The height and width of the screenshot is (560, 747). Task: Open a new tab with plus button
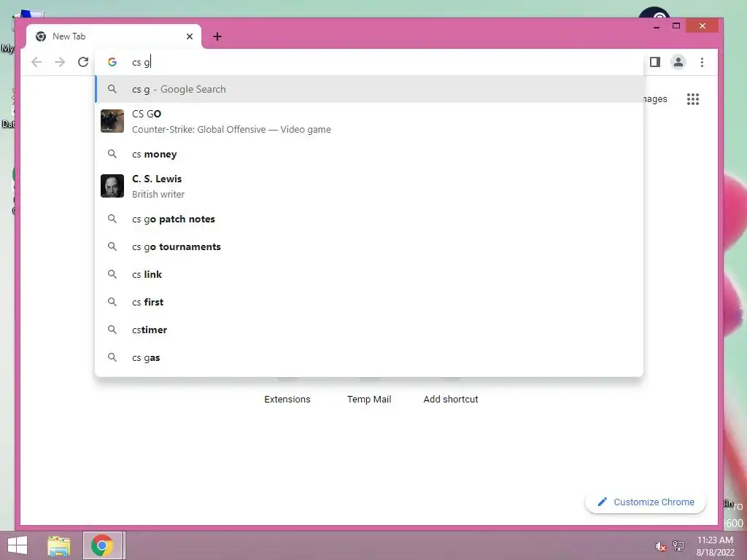(217, 36)
